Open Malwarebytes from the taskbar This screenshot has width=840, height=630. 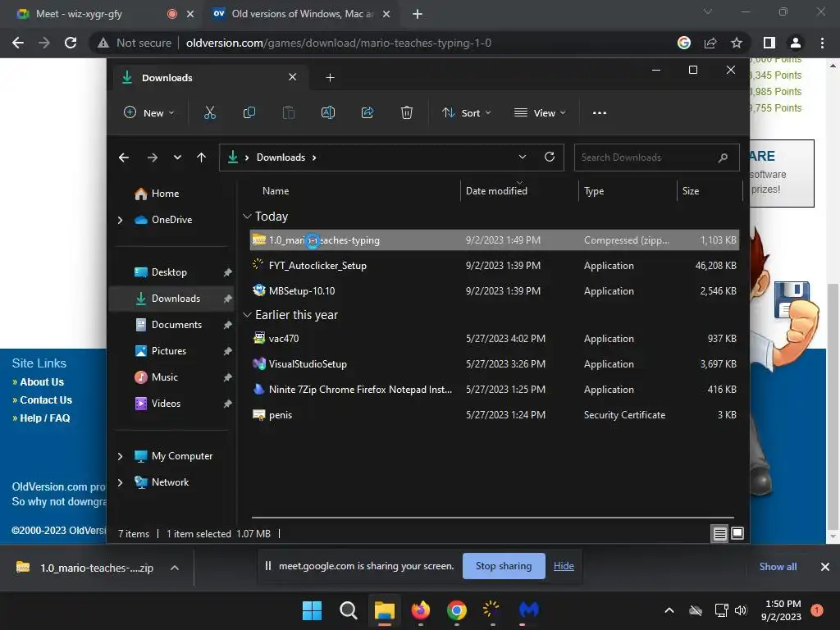tap(529, 610)
